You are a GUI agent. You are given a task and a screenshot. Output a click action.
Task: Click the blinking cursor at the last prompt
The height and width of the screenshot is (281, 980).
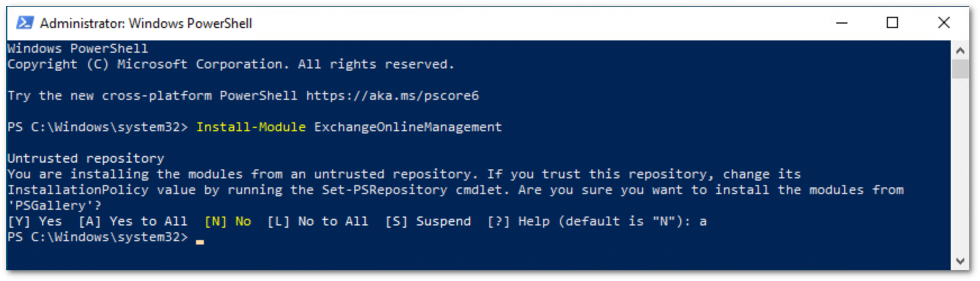200,241
